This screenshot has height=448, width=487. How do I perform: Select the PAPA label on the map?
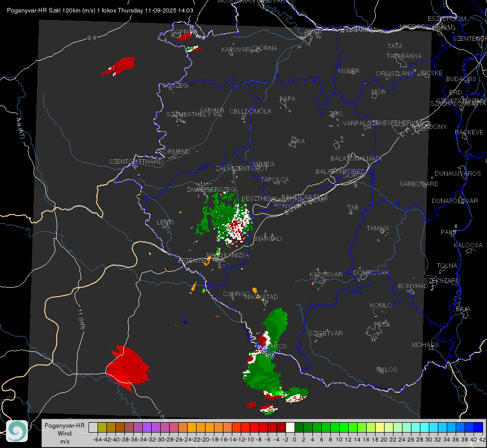pos(288,99)
